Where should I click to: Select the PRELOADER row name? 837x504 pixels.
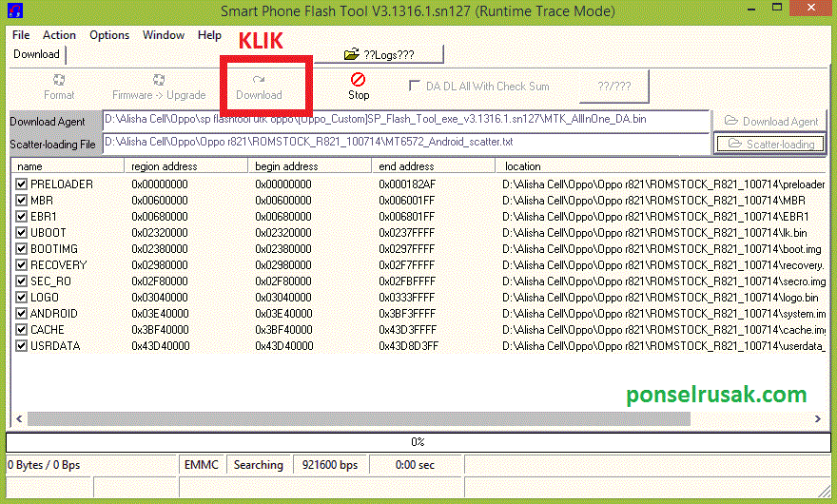coord(62,184)
